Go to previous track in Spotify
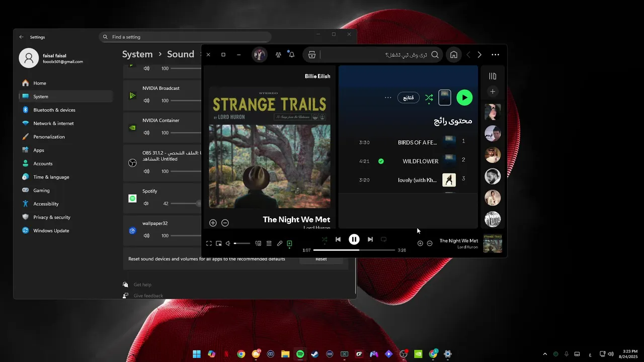This screenshot has width=644, height=362. pyautogui.click(x=338, y=239)
